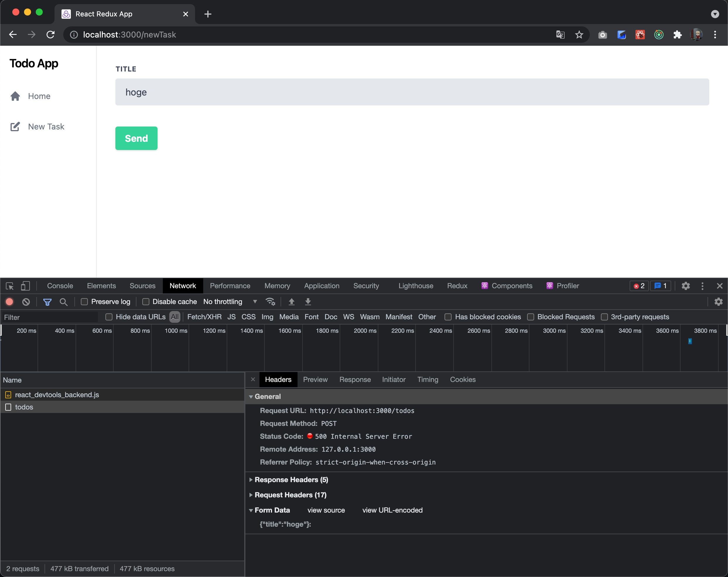Switch to Response tab

coord(356,379)
